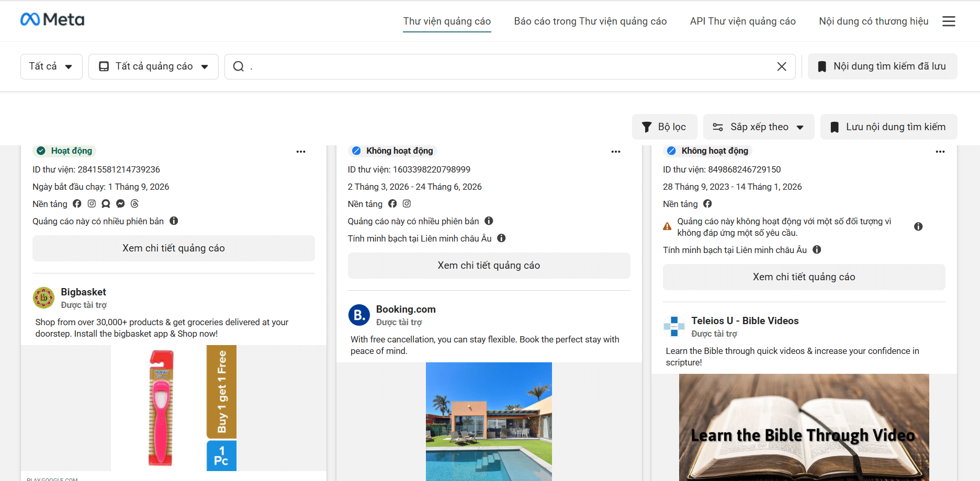Click info icon beside Booking.com multiple versions text
The width and height of the screenshot is (980, 481).
489,221
